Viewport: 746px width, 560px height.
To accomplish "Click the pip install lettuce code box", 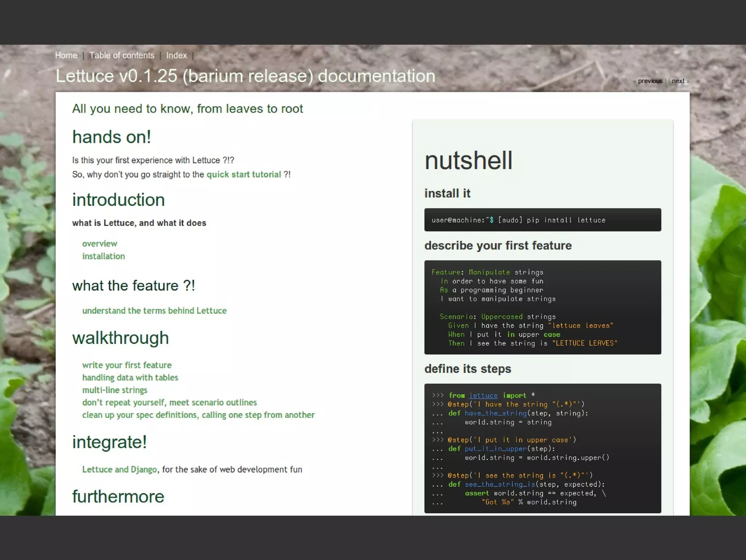I will pos(542,220).
